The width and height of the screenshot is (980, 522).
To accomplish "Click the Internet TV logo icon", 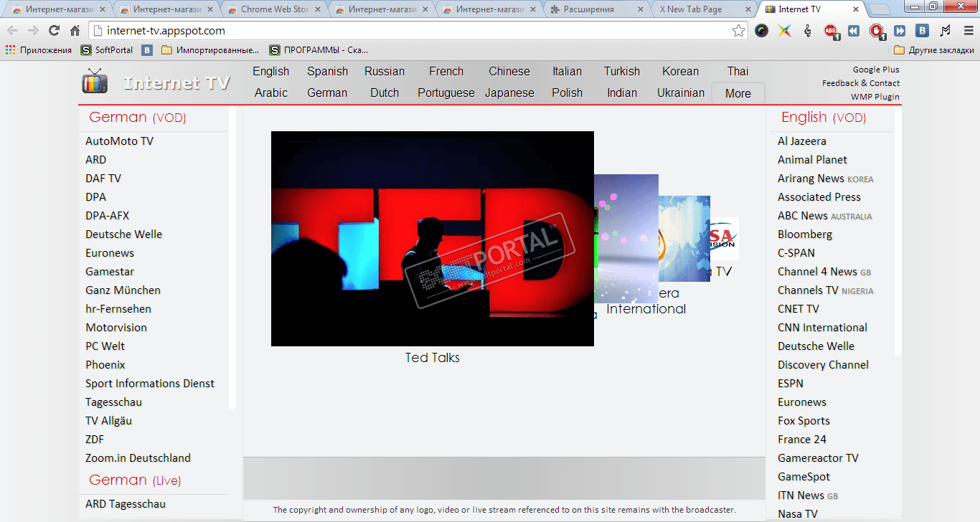I will [95, 82].
